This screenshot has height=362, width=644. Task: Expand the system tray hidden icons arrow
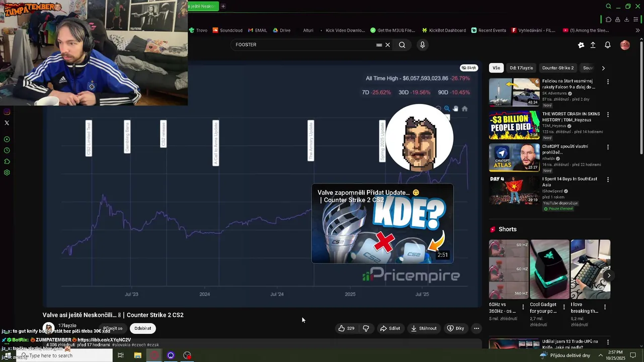click(x=600, y=355)
